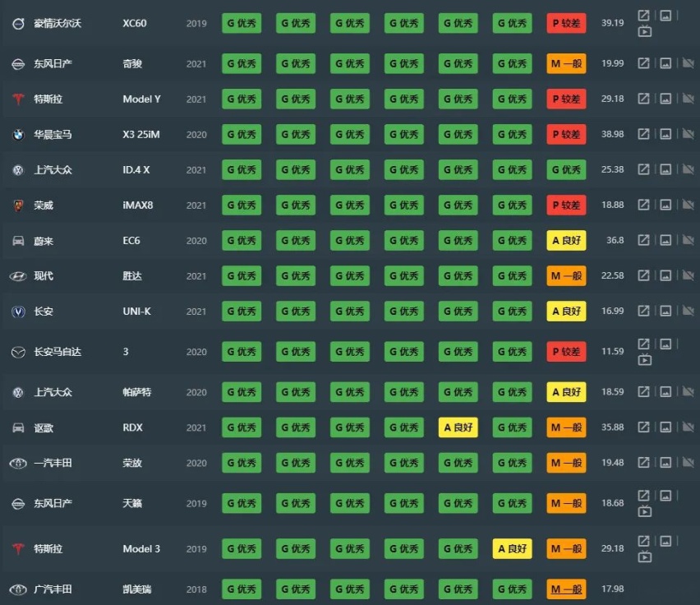The height and width of the screenshot is (605, 700).
Task: Open the external link icon for EC6
Action: 643,240
